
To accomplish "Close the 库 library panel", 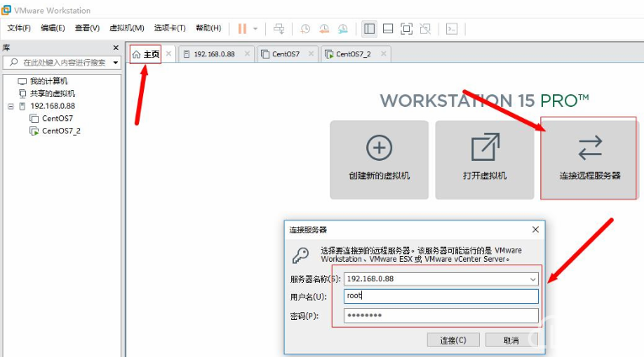I will (x=116, y=48).
